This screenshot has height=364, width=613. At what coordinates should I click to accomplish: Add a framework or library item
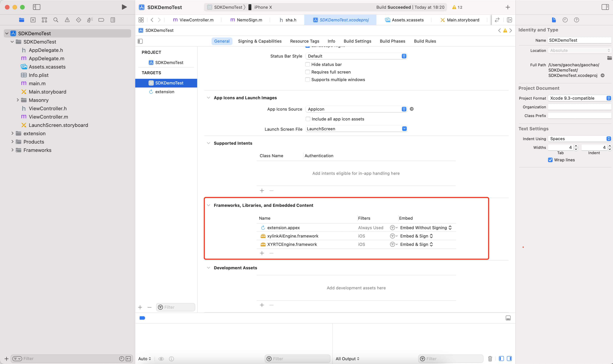[x=262, y=253]
